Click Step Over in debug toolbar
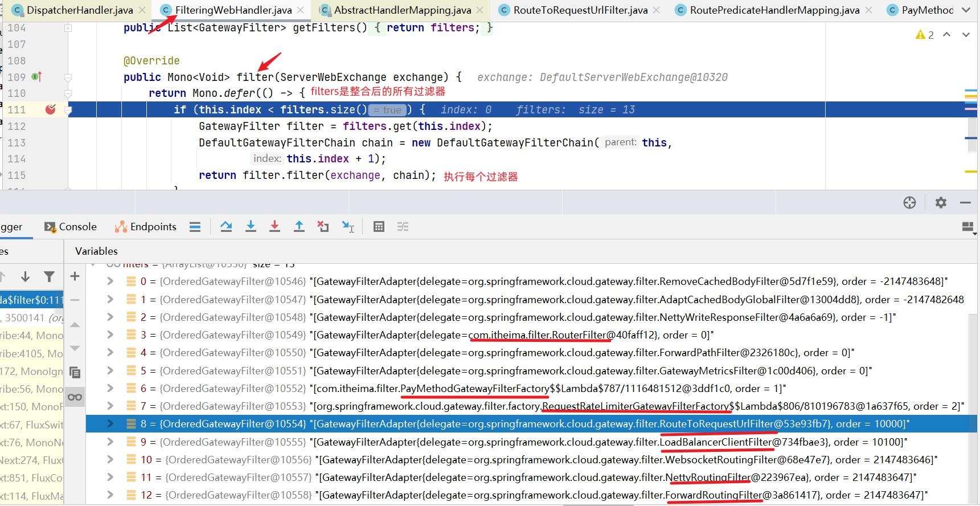 point(226,227)
